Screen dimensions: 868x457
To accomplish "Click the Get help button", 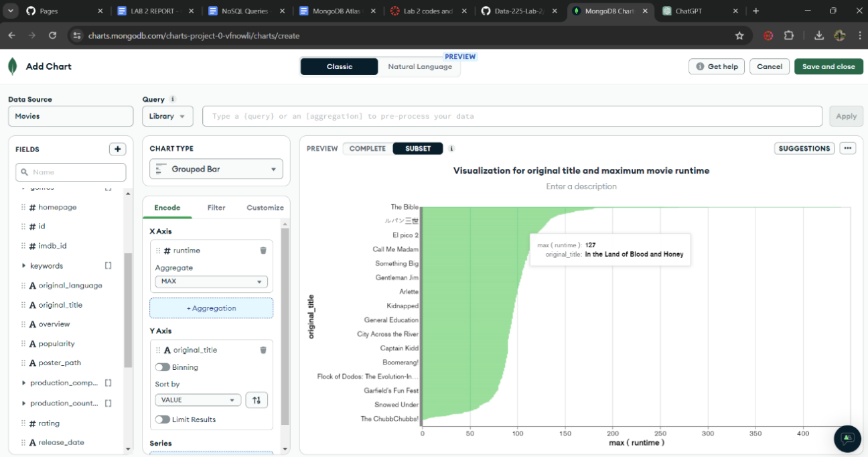I will click(x=717, y=66).
